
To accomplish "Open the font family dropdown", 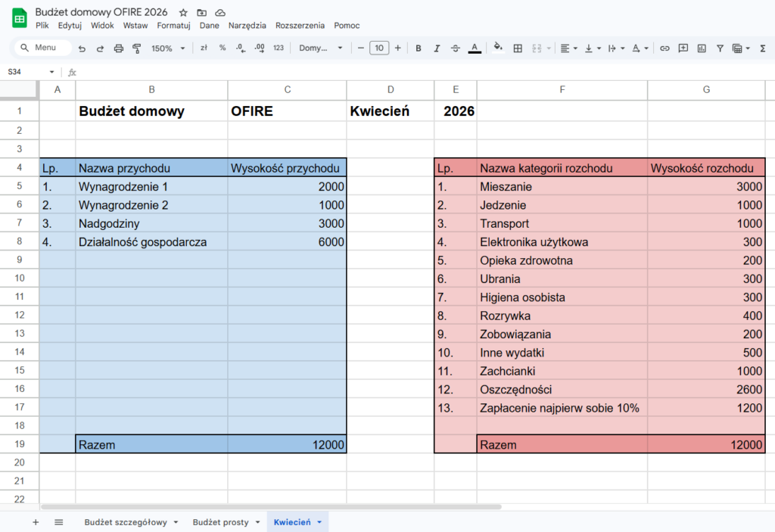I will point(320,48).
